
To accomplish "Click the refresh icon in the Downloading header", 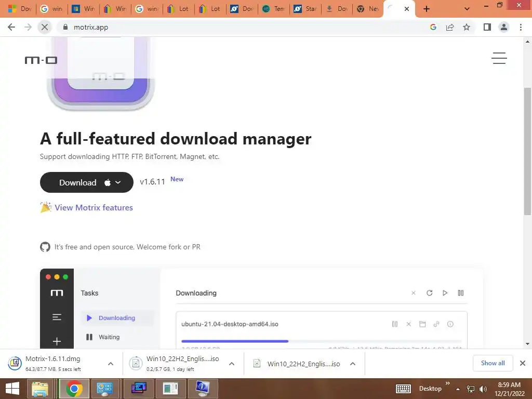I will (x=429, y=293).
